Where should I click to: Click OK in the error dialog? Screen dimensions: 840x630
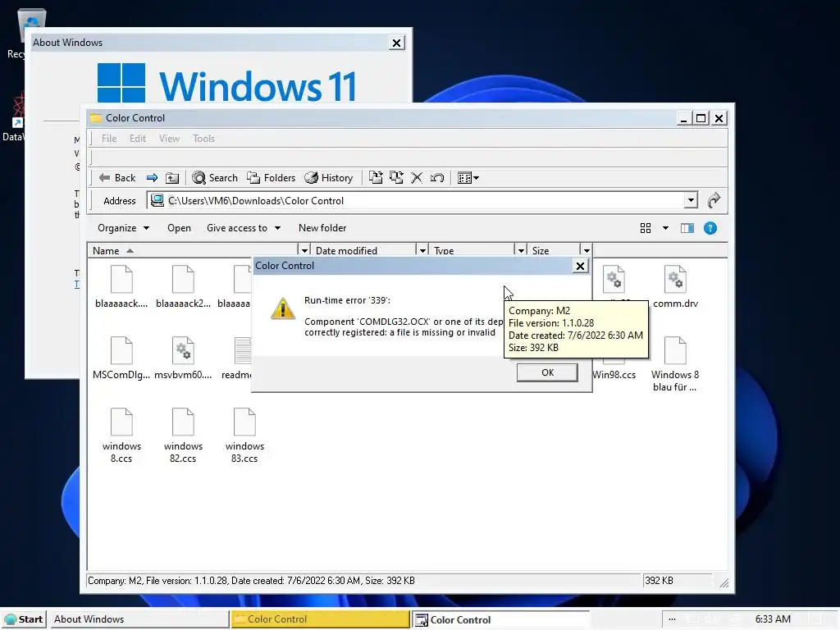click(547, 373)
